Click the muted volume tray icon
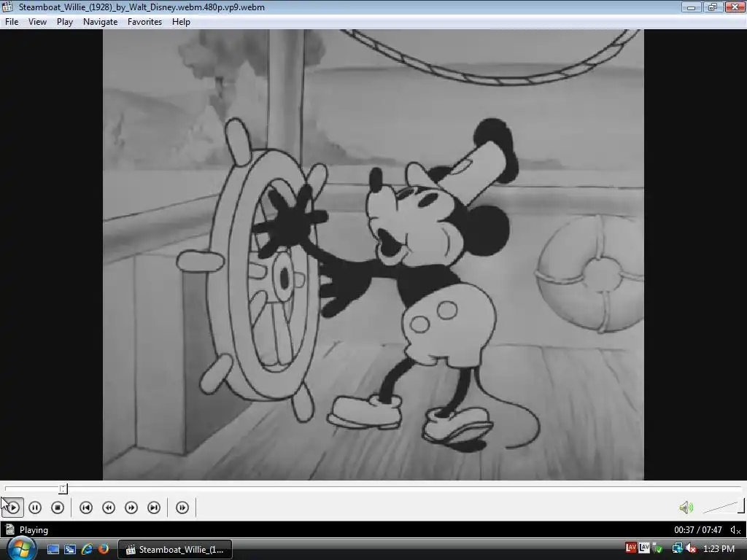Viewport: 747px width, 560px height. (691, 549)
